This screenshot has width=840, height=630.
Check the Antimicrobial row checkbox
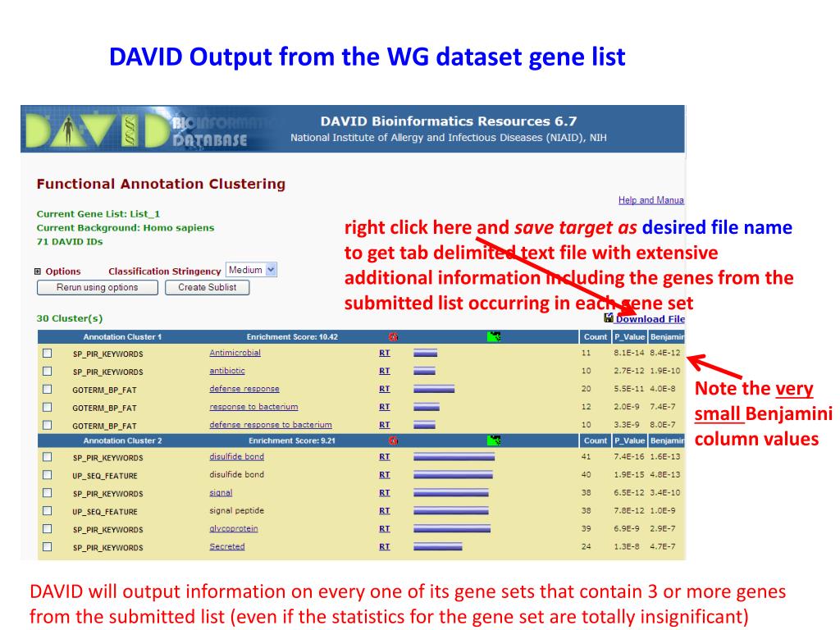tap(48, 353)
